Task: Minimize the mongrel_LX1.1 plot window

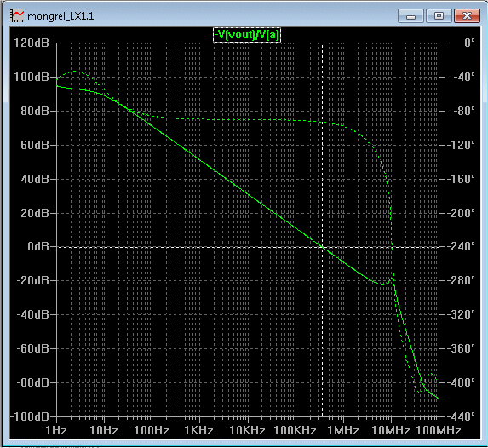Action: coord(410,16)
